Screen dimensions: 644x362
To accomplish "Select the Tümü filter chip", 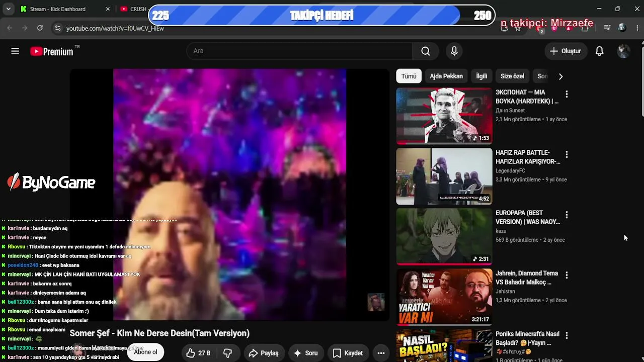I will pos(409,76).
